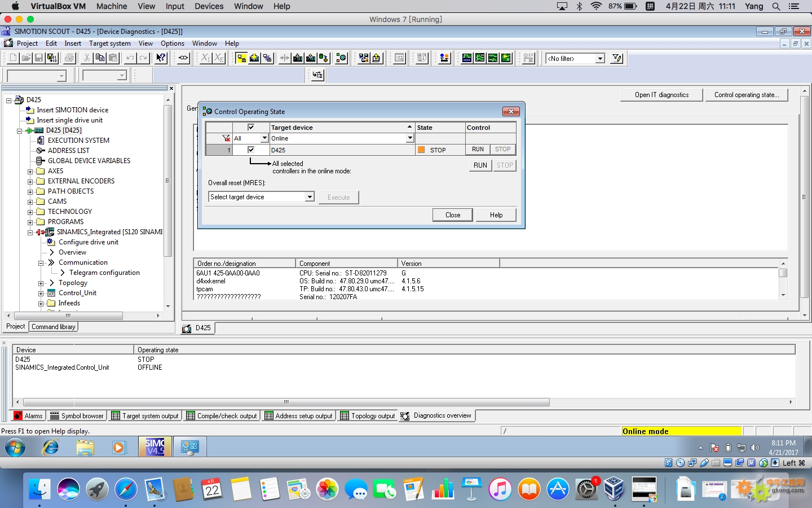The height and width of the screenshot is (508, 812).
Task: Click the Save and compile icon
Action: point(52,58)
